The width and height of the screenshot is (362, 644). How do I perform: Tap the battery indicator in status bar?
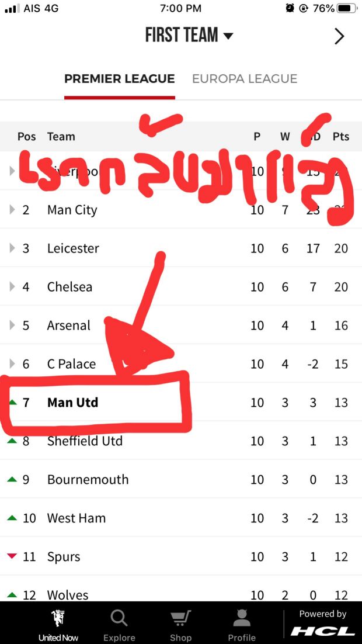point(346,8)
